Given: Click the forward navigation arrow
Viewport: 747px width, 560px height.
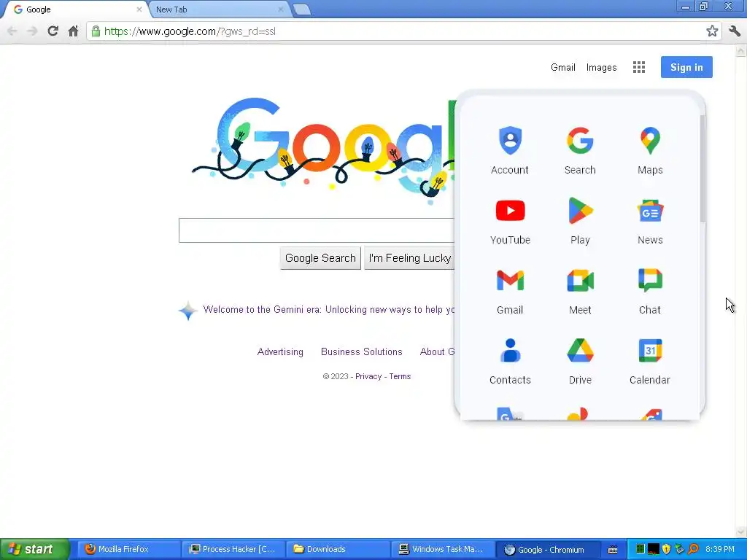Looking at the screenshot, I should tap(32, 31).
